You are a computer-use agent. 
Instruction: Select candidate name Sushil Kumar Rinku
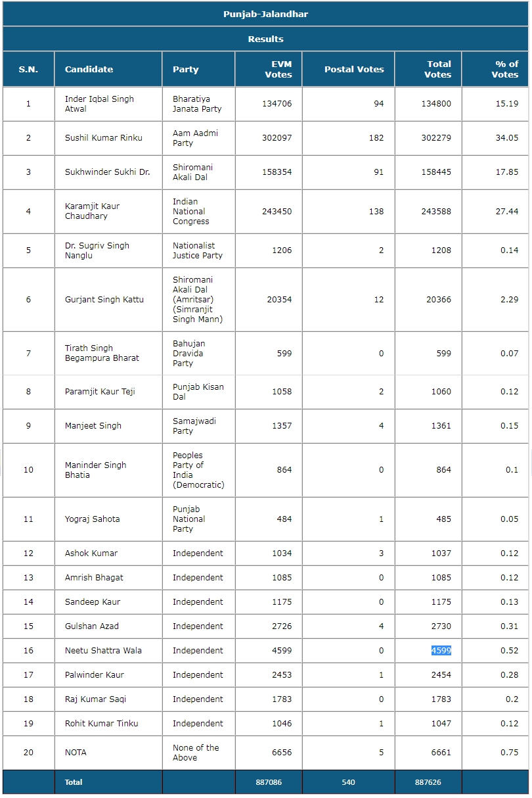pos(104,138)
